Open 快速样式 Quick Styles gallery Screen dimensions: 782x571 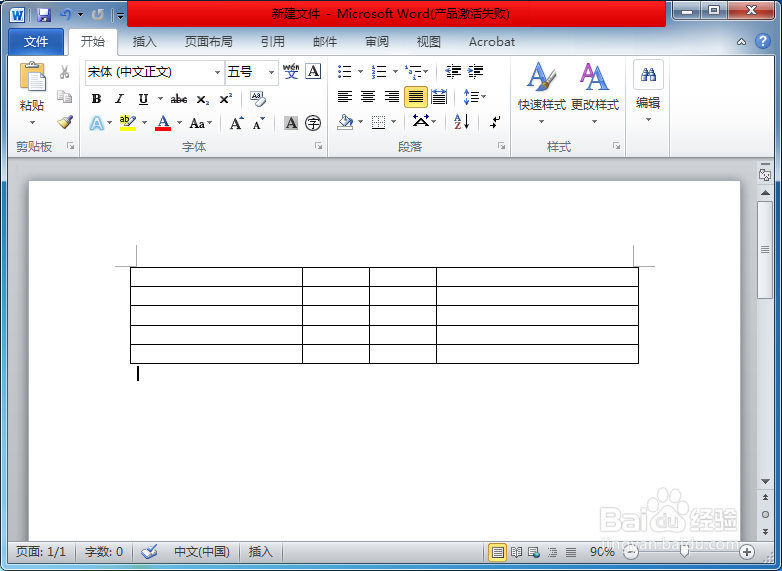click(x=542, y=93)
